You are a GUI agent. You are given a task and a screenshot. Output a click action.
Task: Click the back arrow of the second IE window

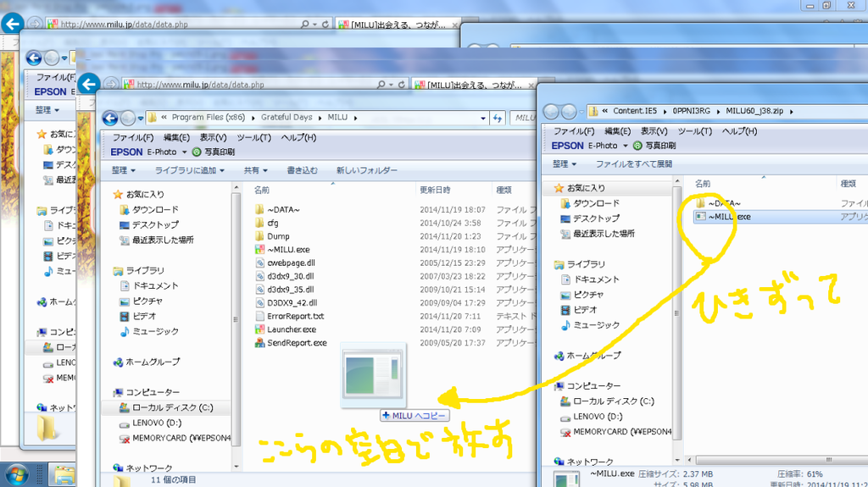point(88,84)
